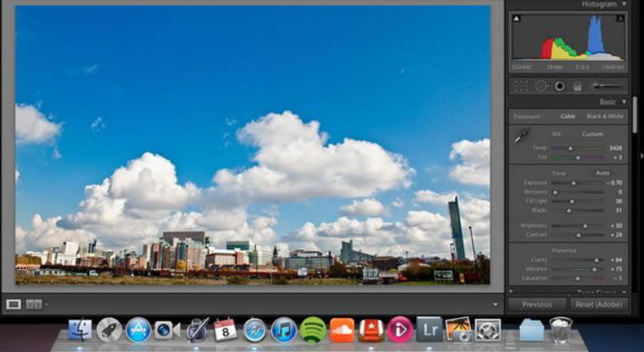
Task: Choose the Graduated Filter tool
Action: tap(576, 86)
